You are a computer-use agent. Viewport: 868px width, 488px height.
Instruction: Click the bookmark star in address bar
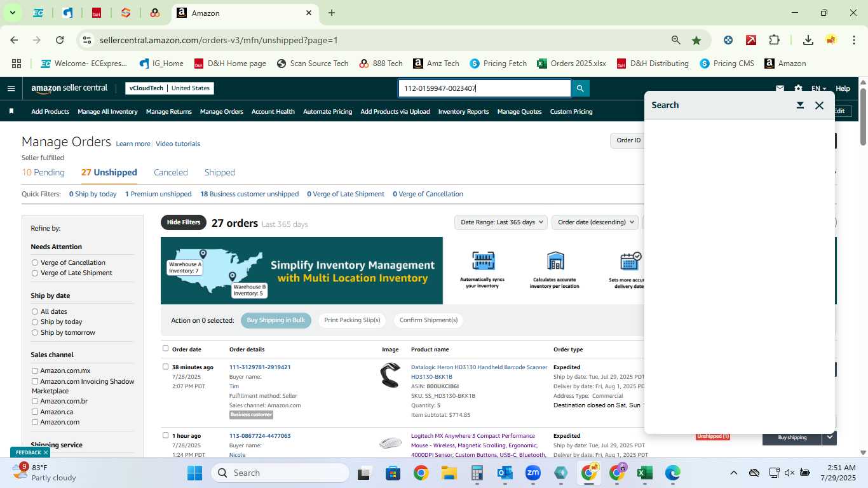(x=696, y=40)
